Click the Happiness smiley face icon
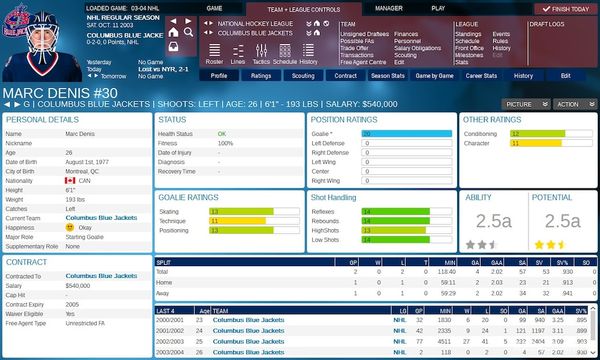 pos(70,227)
